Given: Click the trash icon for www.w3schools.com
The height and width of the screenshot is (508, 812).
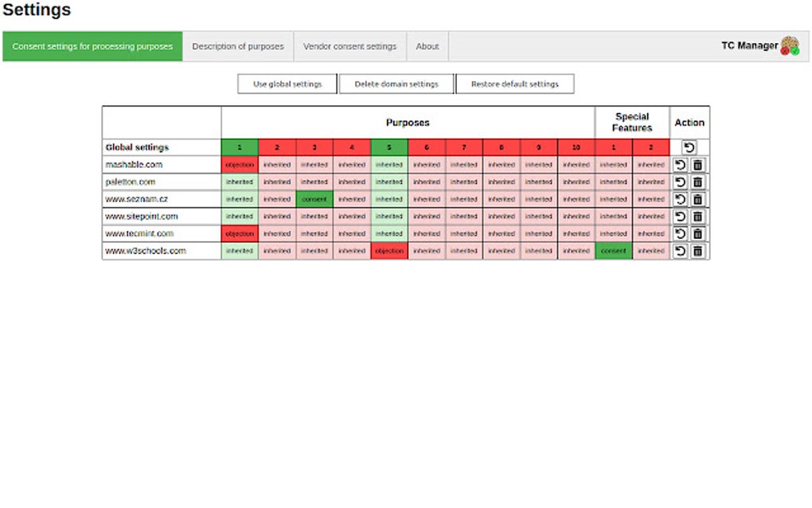Looking at the screenshot, I should (x=698, y=251).
